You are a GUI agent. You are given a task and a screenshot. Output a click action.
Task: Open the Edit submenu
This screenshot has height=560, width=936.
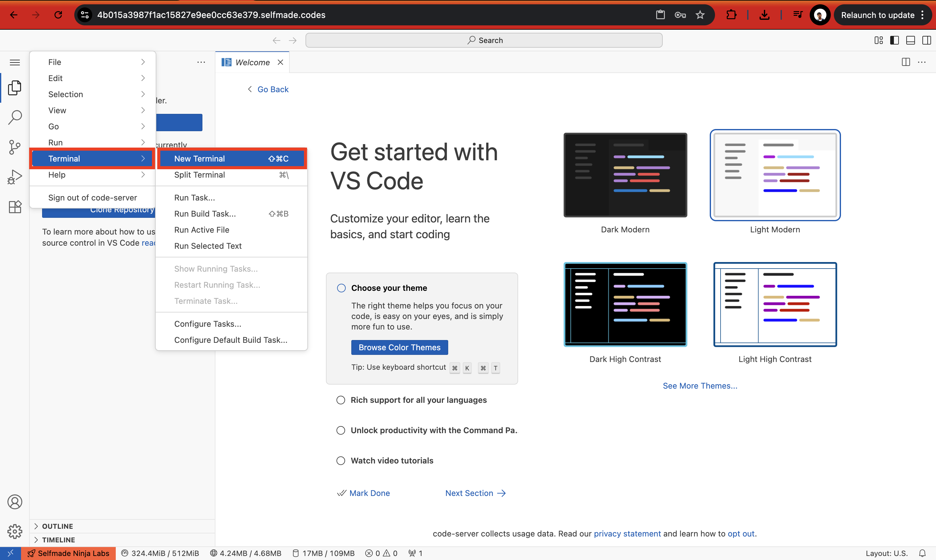(93, 78)
